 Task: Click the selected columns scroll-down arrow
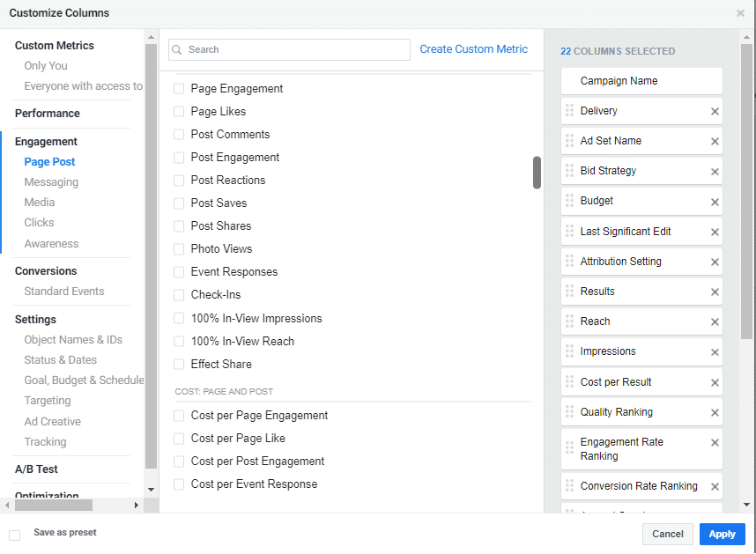[x=746, y=505]
